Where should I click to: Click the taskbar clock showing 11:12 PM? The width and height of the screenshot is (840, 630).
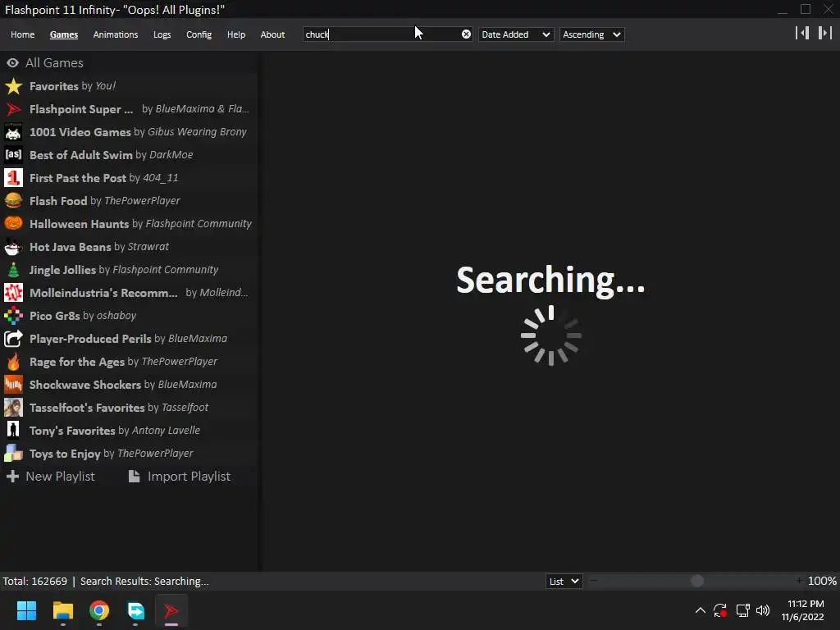[x=802, y=610]
